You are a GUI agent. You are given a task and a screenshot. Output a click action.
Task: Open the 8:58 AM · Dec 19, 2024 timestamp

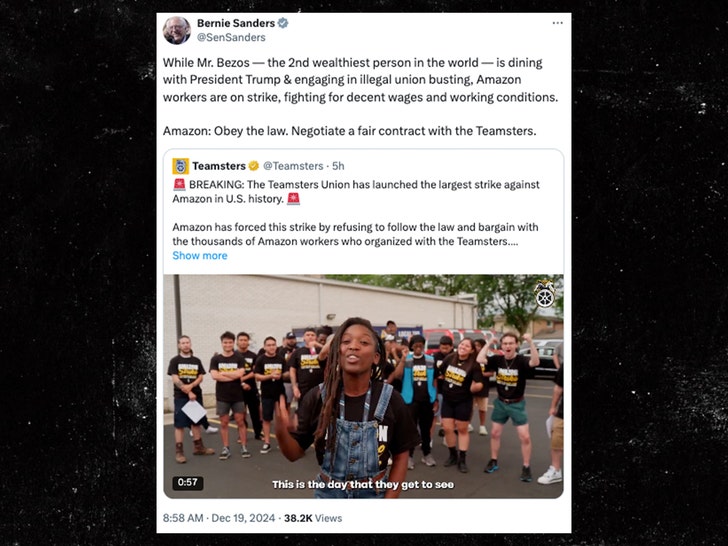point(219,518)
